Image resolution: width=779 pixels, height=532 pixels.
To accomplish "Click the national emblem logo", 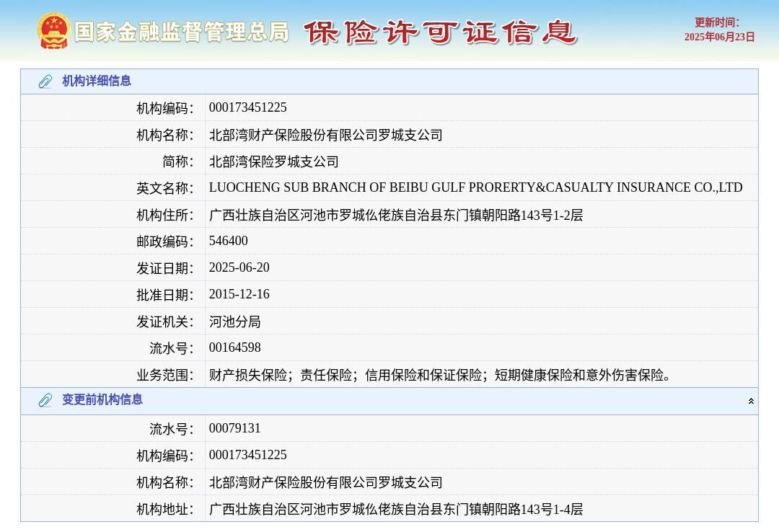I will [x=53, y=31].
